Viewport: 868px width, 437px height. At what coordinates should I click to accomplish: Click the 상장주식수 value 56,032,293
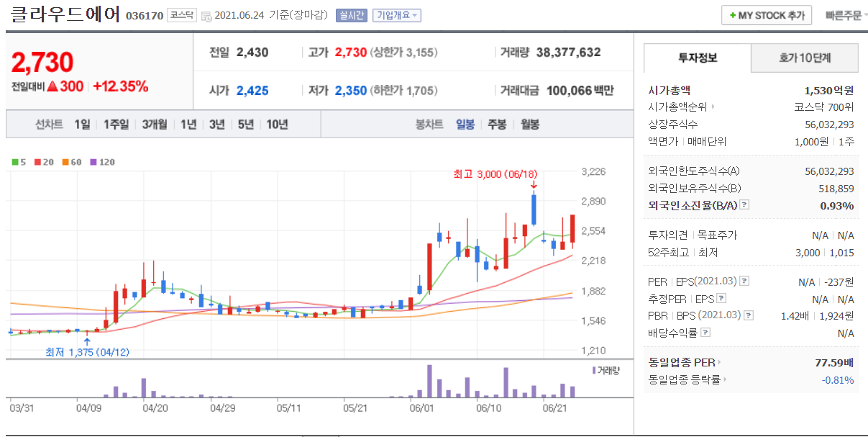point(830,125)
